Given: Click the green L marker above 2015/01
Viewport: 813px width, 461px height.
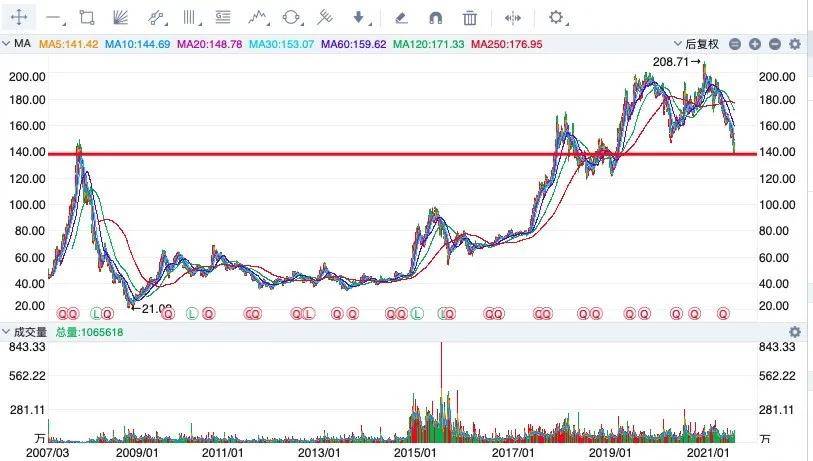Looking at the screenshot, I should [x=417, y=314].
